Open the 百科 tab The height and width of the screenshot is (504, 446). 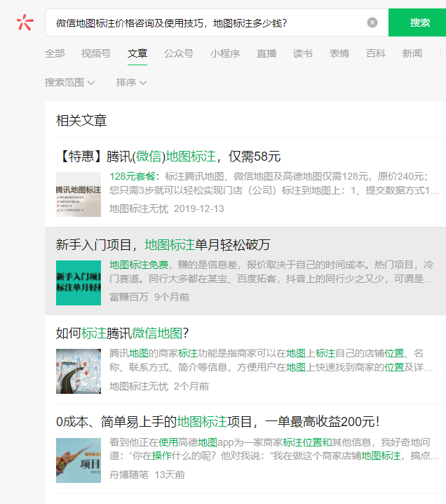pyautogui.click(x=375, y=53)
